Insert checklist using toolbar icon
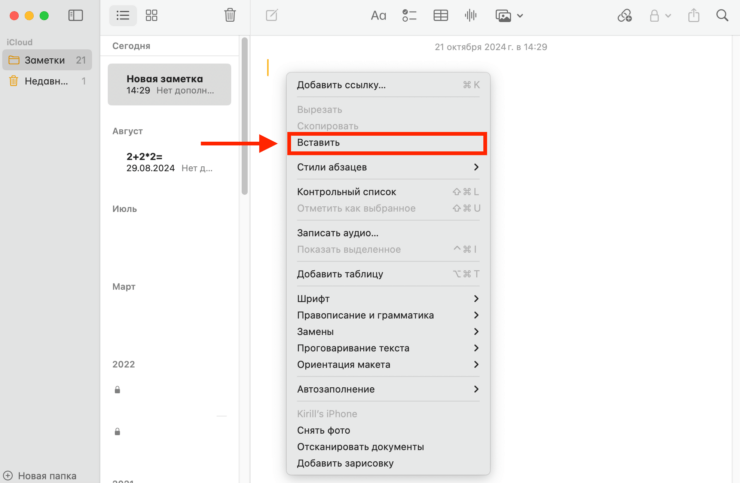This screenshot has height=483, width=740. 409,15
